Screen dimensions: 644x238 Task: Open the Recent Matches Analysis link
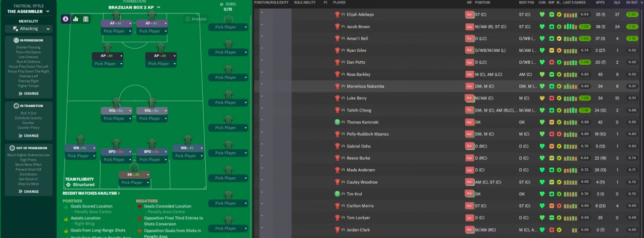point(91,193)
